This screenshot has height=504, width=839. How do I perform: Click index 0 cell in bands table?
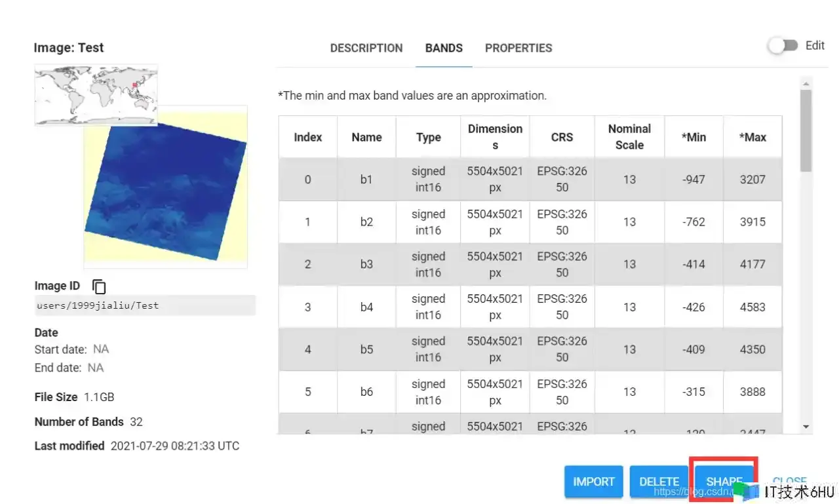click(307, 179)
